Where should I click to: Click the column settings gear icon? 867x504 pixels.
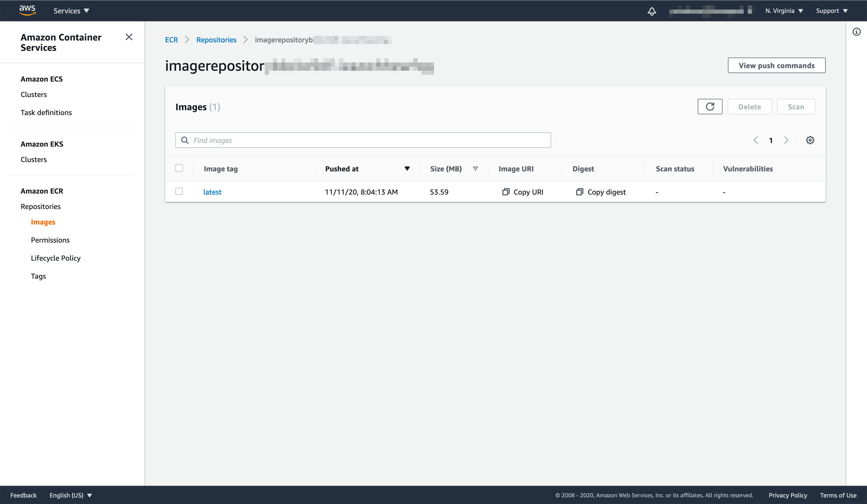(x=810, y=140)
